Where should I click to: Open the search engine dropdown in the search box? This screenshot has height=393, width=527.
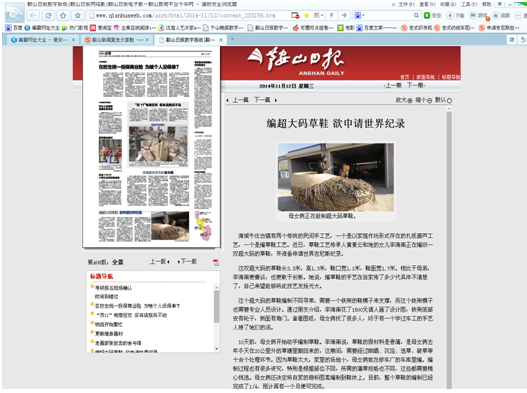tap(360, 15)
